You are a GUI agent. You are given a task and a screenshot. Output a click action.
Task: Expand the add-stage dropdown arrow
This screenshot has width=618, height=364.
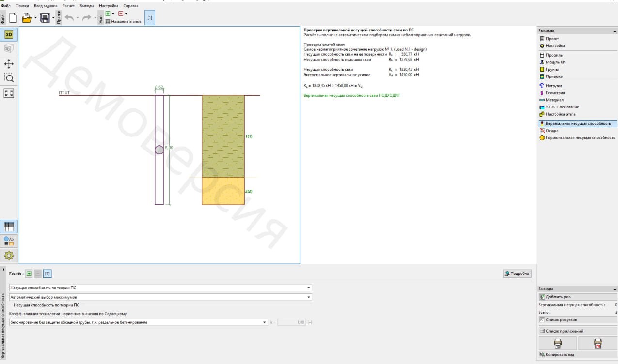[113, 14]
